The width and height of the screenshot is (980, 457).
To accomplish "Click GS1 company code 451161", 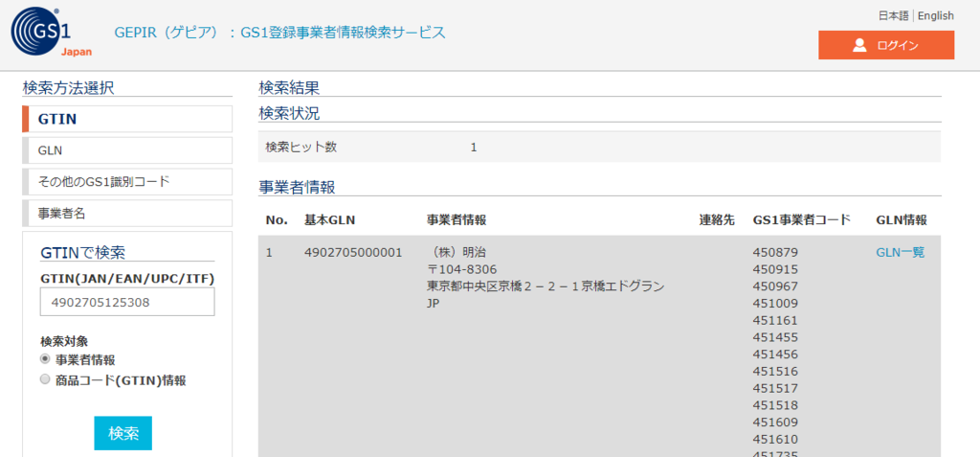I will [x=775, y=320].
